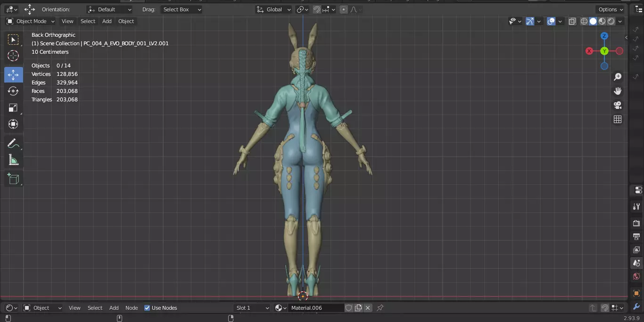Open the tool settings editor dropdown
Screen dimensions: 644x322
[11, 9]
